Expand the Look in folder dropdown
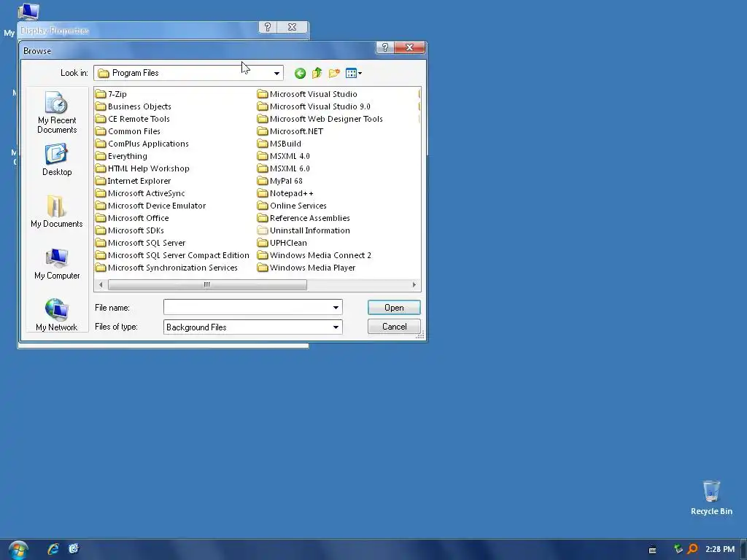 (276, 74)
